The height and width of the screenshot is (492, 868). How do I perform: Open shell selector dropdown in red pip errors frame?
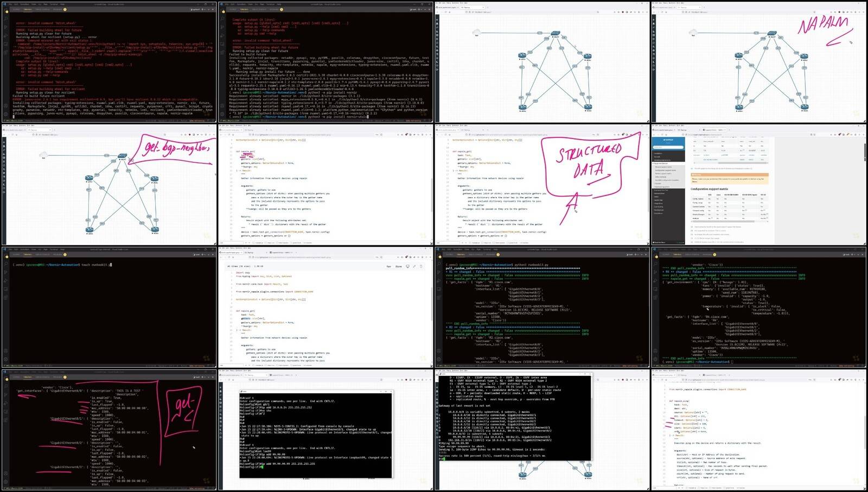(x=196, y=9)
